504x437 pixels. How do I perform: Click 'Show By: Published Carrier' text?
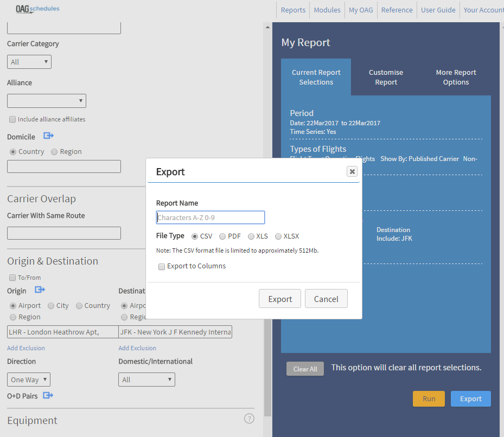coord(419,159)
